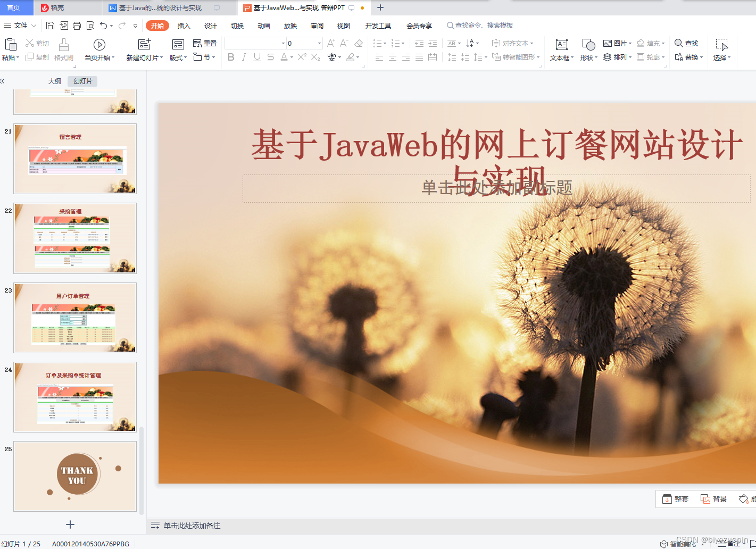756x549 pixels.
Task: Click the Superscript X² icon
Action: (x=302, y=57)
